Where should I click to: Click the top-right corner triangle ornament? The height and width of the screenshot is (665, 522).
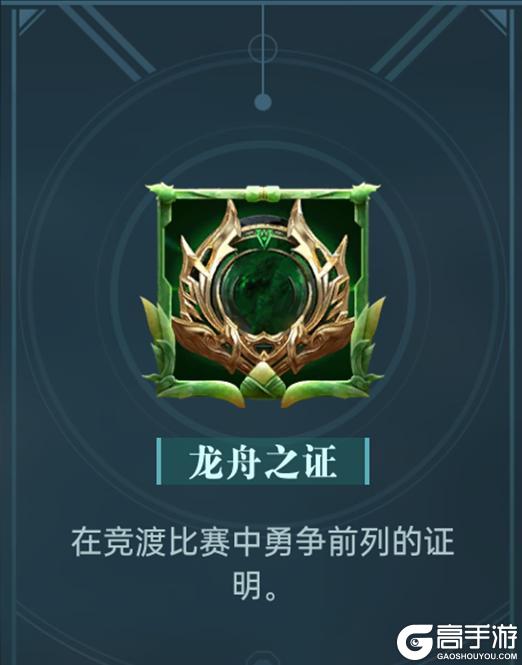coord(495,19)
